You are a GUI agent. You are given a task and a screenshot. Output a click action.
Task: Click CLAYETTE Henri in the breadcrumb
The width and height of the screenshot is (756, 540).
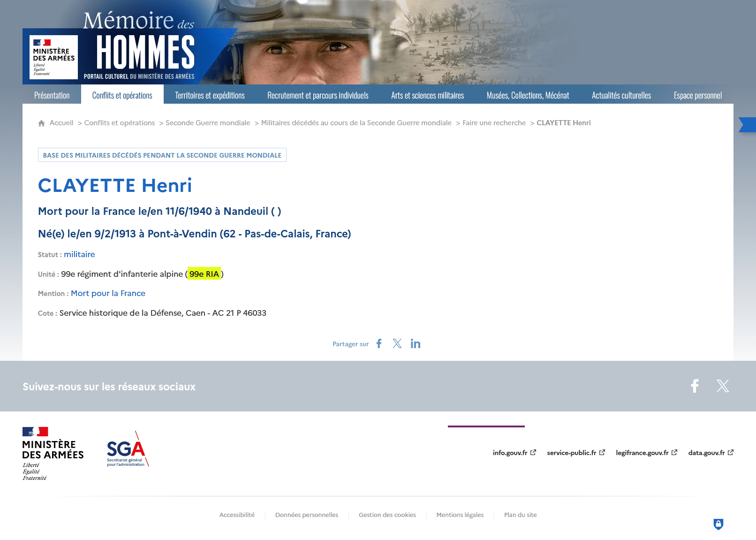coord(564,123)
